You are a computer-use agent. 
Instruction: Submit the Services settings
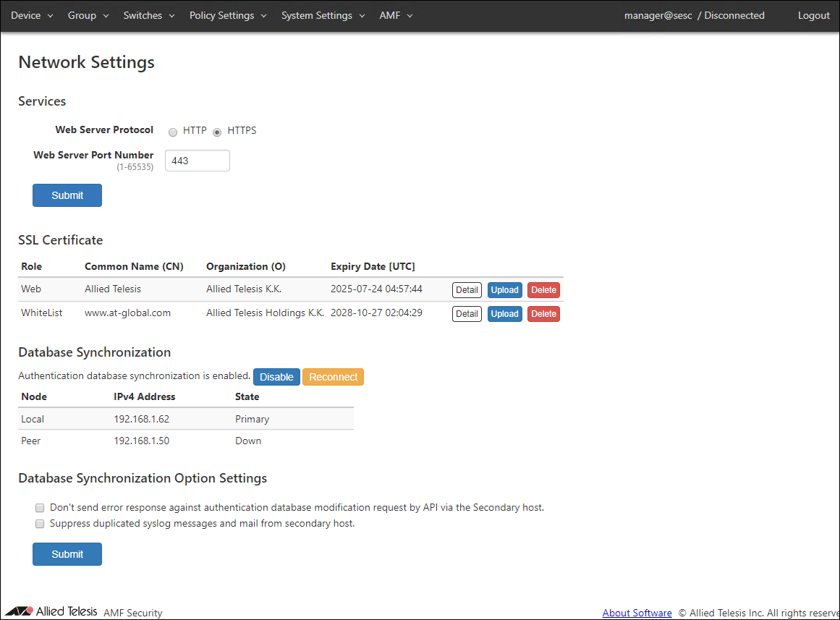coord(67,195)
